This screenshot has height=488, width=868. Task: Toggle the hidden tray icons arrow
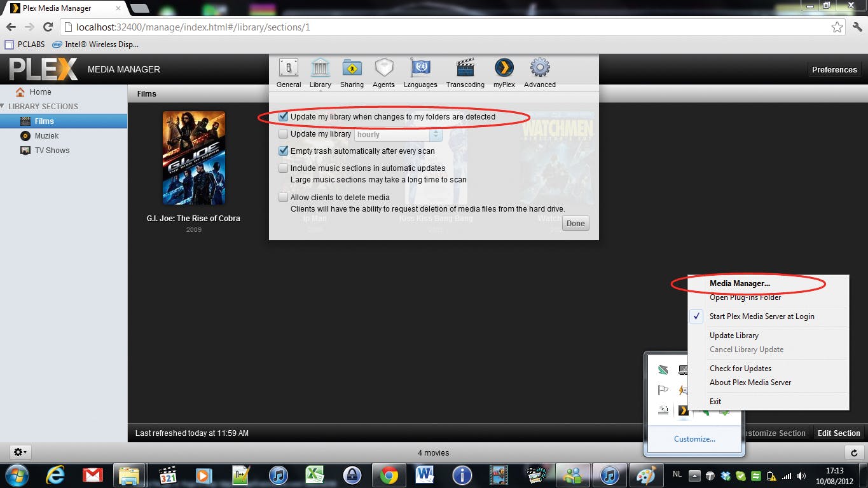[x=695, y=476]
